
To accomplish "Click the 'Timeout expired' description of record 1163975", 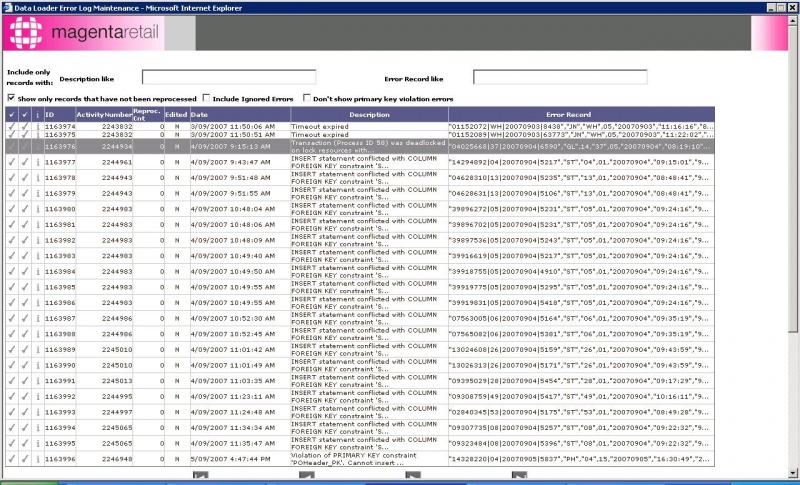I will click(320, 135).
